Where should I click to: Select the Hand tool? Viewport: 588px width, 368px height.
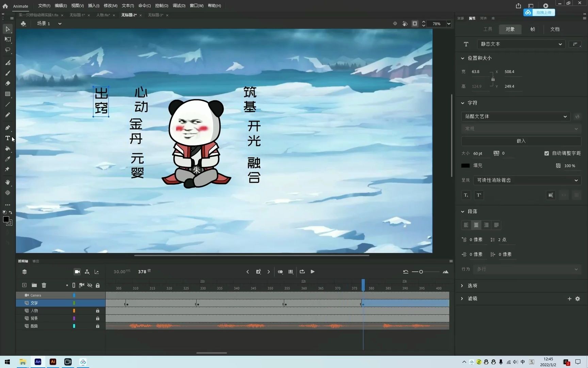coord(7,182)
